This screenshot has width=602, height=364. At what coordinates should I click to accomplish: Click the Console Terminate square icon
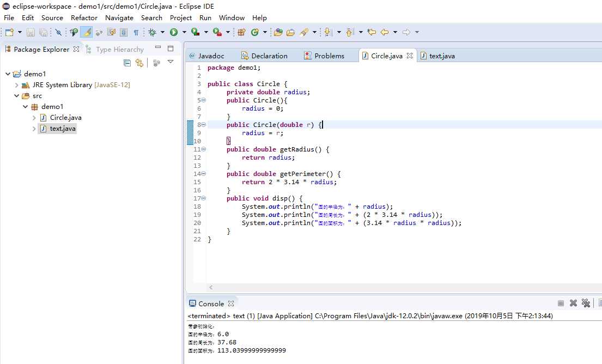[561, 304]
